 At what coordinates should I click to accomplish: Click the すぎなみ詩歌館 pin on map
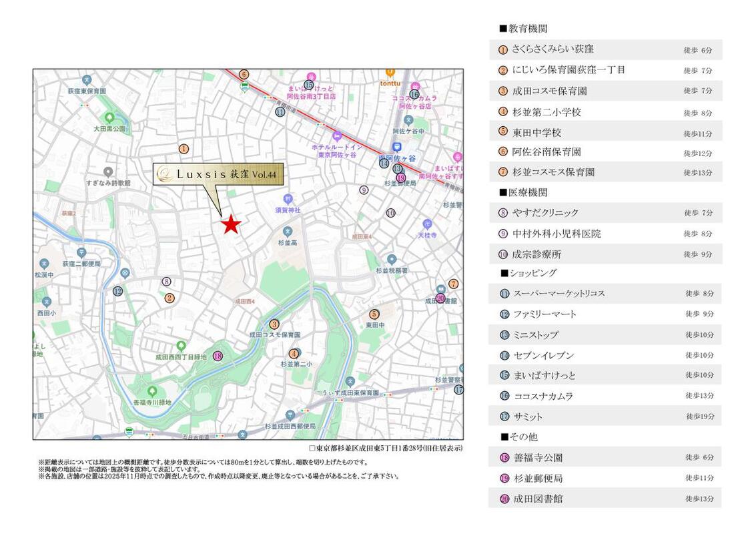pos(108,172)
